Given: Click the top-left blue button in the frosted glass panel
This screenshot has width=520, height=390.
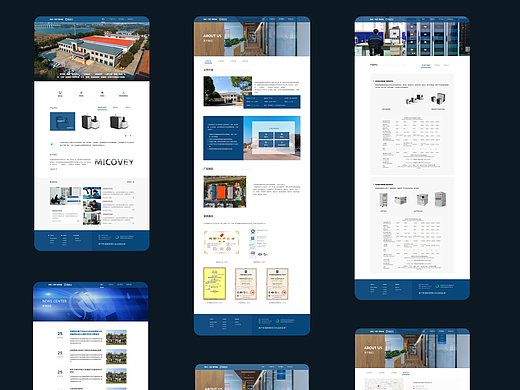Looking at the screenshot, I should tap(266, 136).
